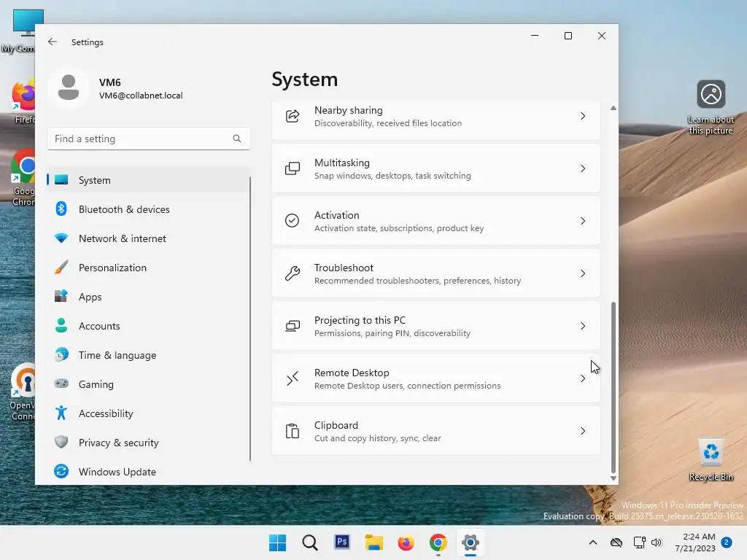Click the Privacy & security shield icon
This screenshot has width=747, height=560.
(x=61, y=442)
